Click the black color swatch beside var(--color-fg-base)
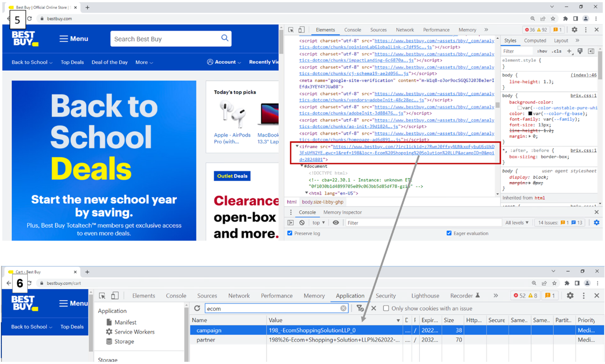The height and width of the screenshot is (364, 605). [530, 114]
